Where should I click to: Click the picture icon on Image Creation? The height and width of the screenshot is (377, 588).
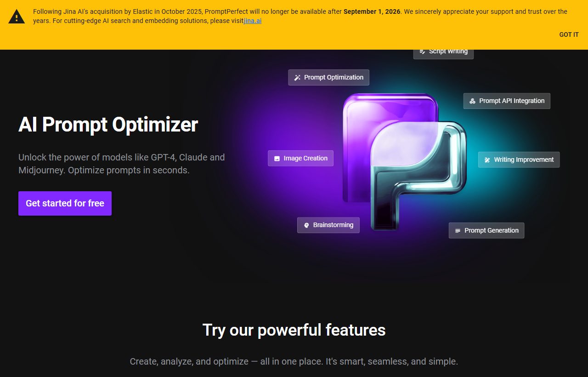click(x=277, y=159)
